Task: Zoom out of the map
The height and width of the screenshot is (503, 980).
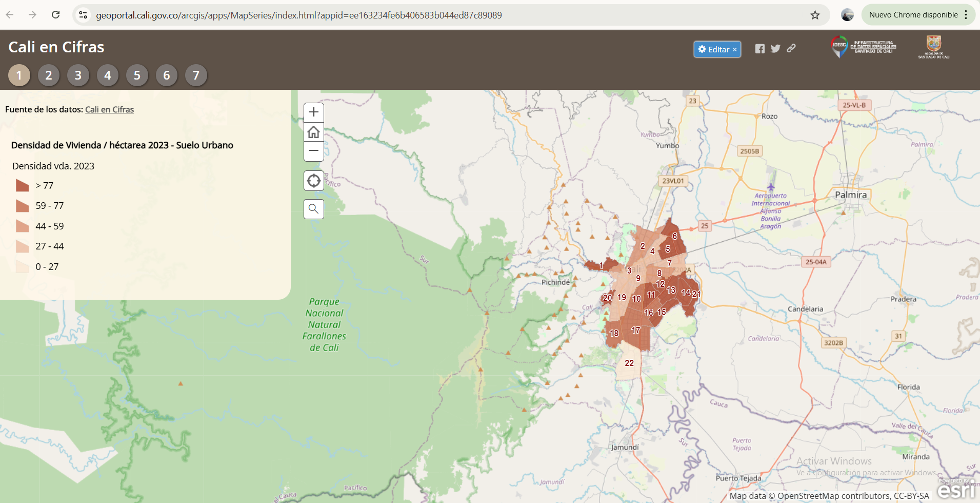Action: click(313, 151)
